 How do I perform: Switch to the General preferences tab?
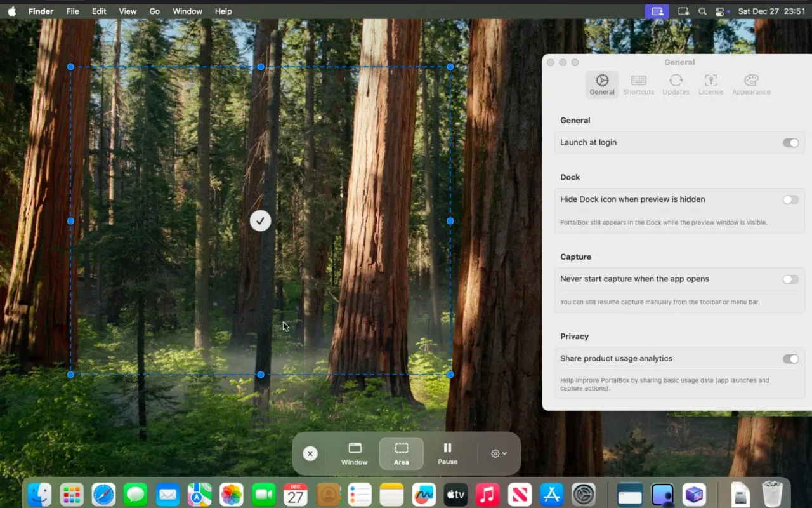[x=602, y=84]
